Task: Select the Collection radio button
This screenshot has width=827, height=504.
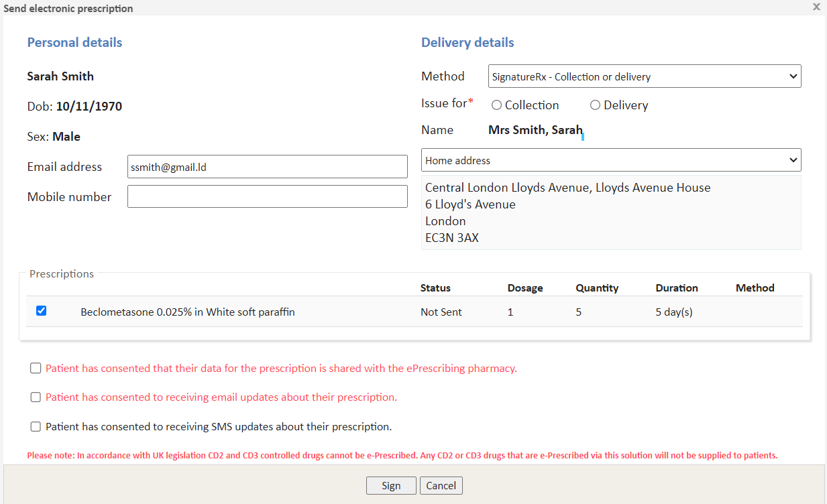Action: pos(497,105)
